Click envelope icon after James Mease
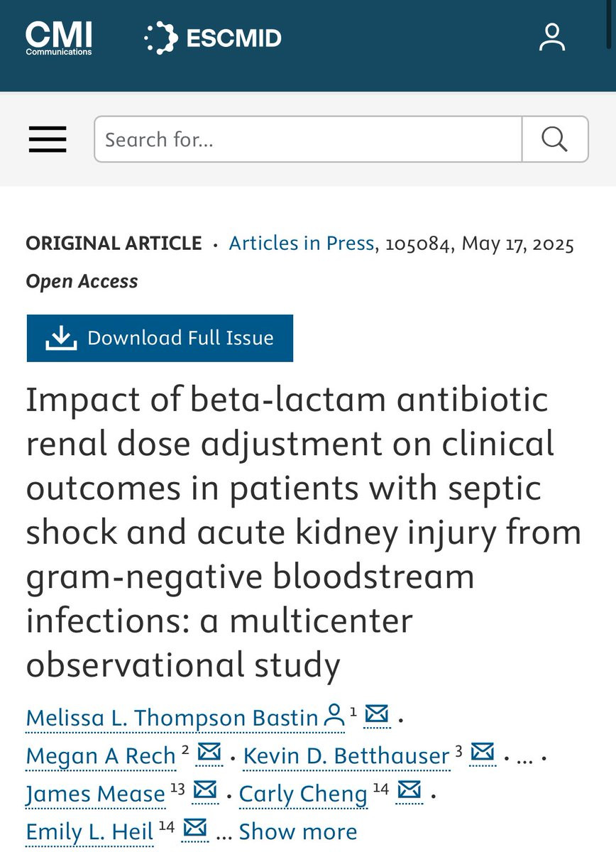 (206, 790)
